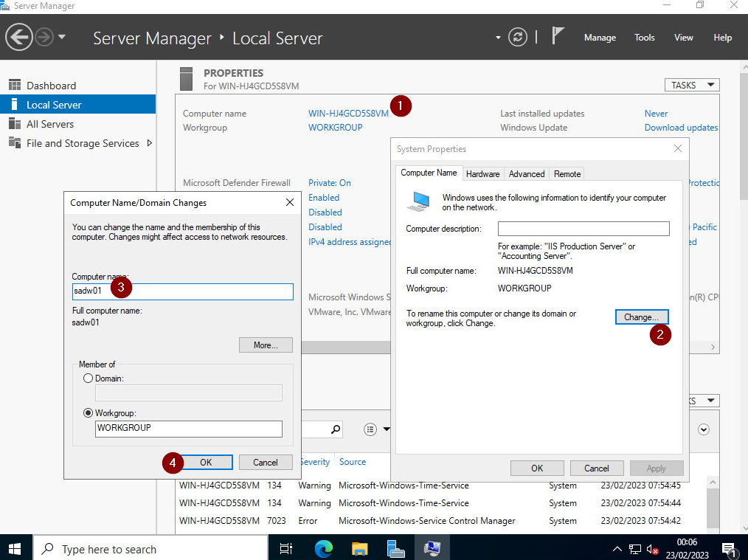Click the WORKGROUP link in Properties
Image resolution: width=748 pixels, height=560 pixels.
(x=336, y=128)
